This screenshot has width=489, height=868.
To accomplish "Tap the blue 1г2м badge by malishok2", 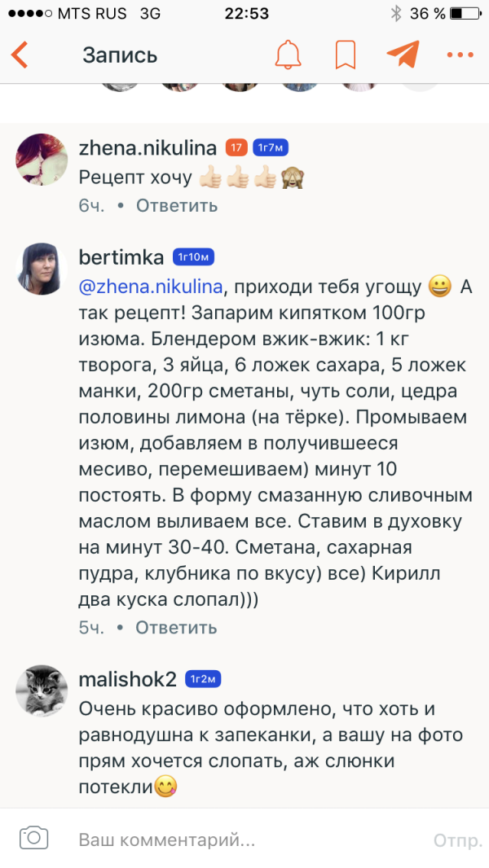I will click(x=203, y=679).
